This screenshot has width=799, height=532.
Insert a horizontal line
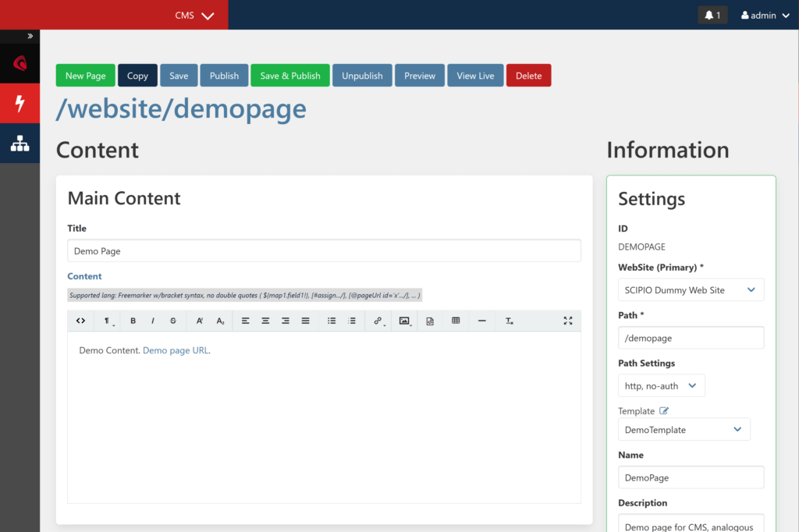click(481, 321)
